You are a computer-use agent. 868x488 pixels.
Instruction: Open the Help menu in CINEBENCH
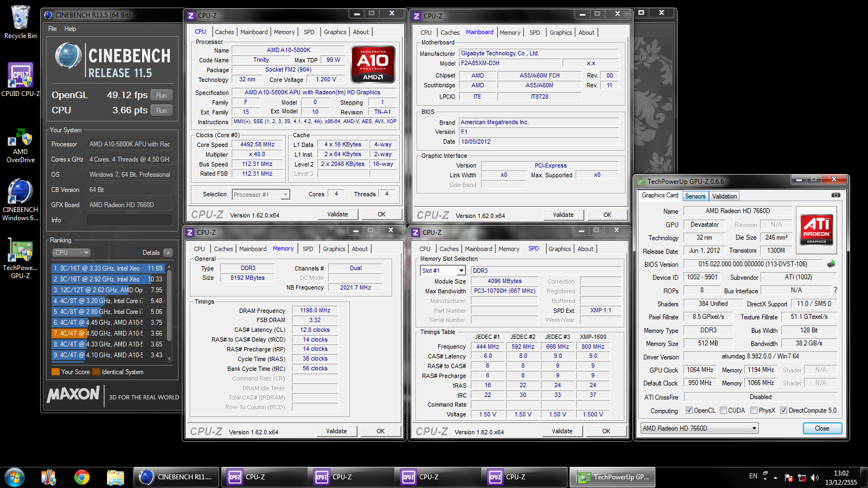coord(71,29)
